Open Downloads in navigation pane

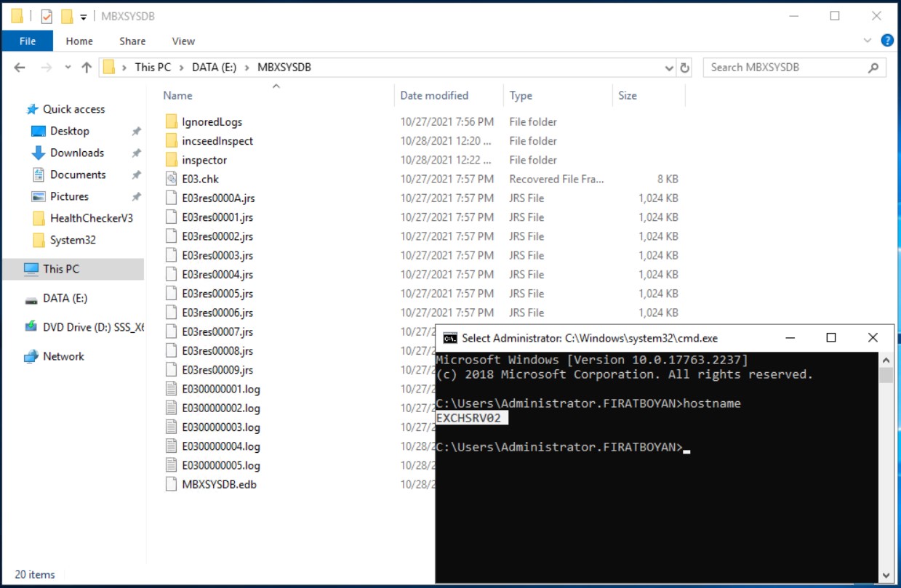(77, 153)
